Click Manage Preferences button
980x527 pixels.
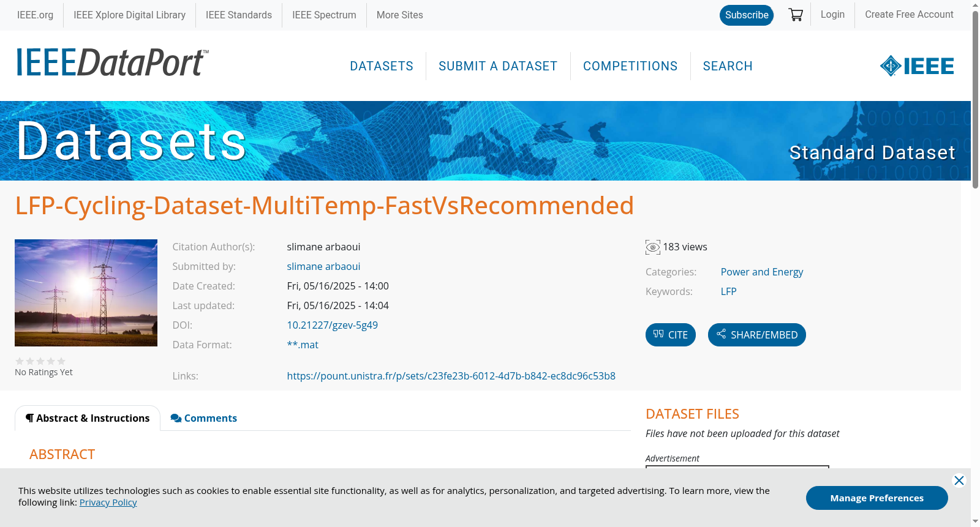coord(876,498)
